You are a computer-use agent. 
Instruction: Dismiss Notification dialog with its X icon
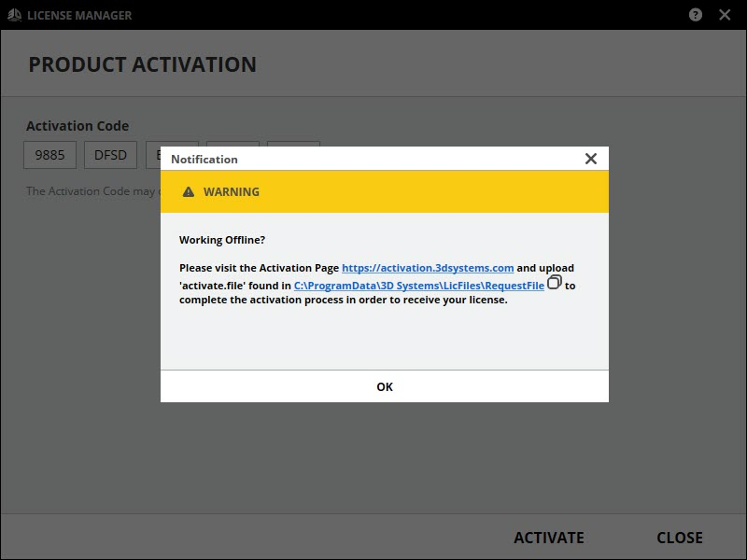[x=590, y=159]
